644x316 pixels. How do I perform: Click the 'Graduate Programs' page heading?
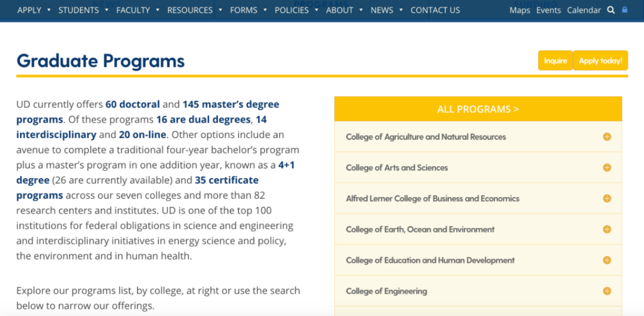tap(100, 61)
